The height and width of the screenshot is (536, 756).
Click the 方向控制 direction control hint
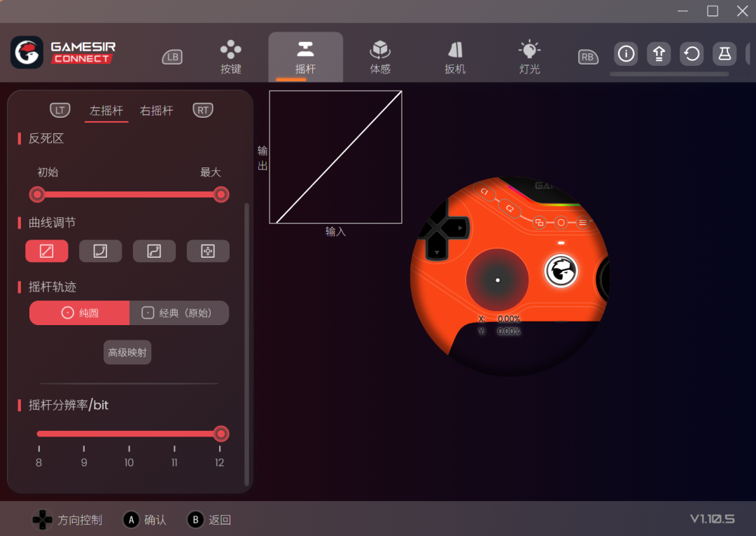(x=67, y=520)
